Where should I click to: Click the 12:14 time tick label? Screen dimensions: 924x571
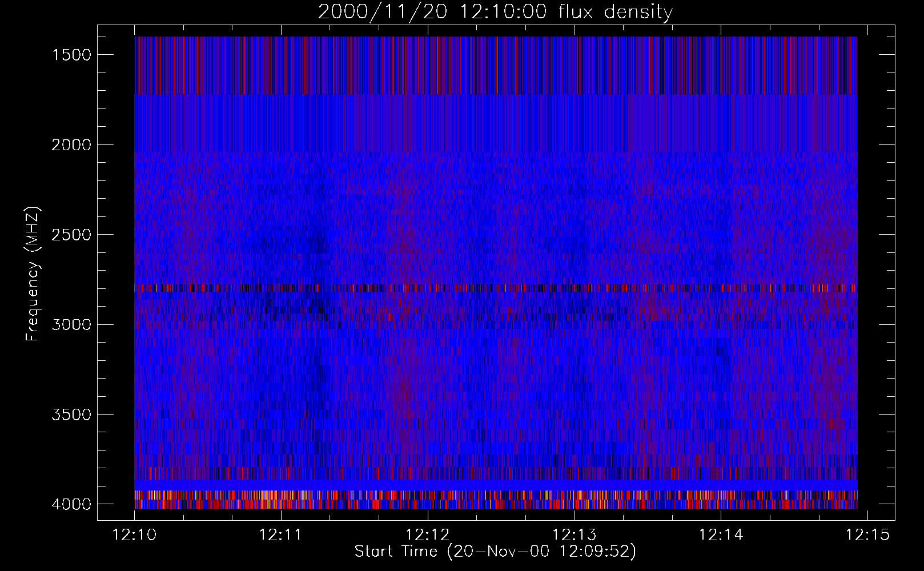[721, 535]
